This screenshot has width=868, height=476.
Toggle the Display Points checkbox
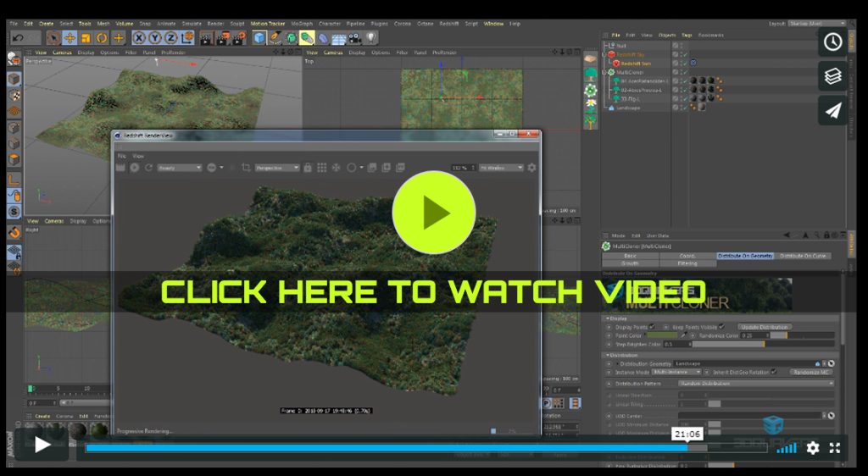click(x=652, y=327)
